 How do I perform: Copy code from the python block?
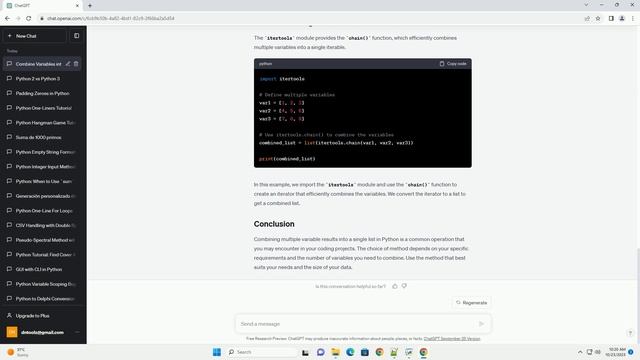[x=453, y=64]
